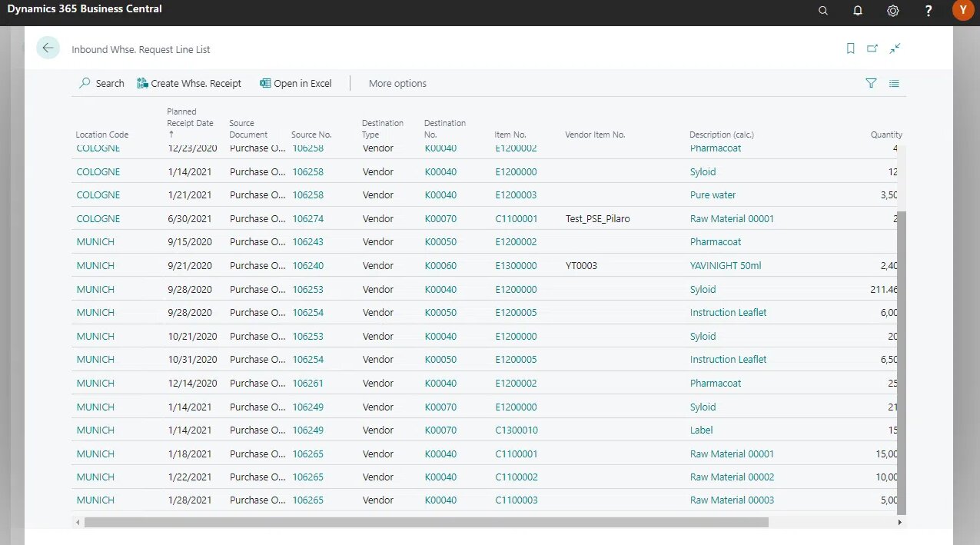Open YAVINIGHT 50ml description link
Screen dimensions: 980x545
tap(726, 266)
